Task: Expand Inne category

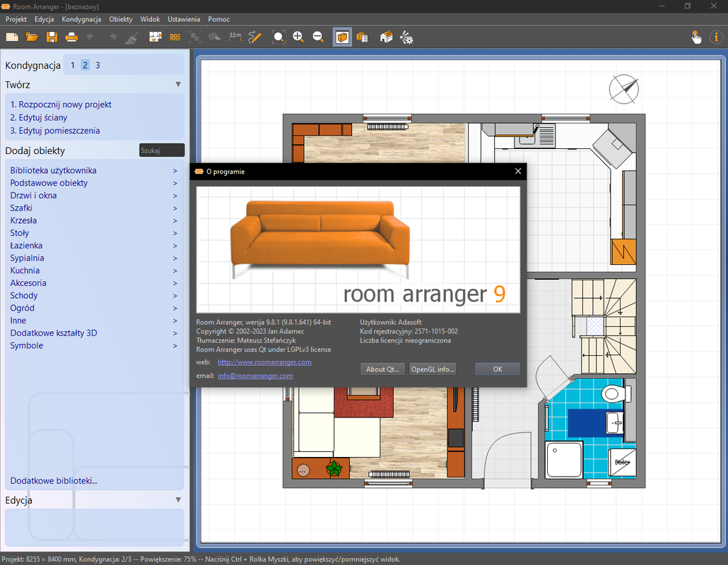Action: click(94, 321)
